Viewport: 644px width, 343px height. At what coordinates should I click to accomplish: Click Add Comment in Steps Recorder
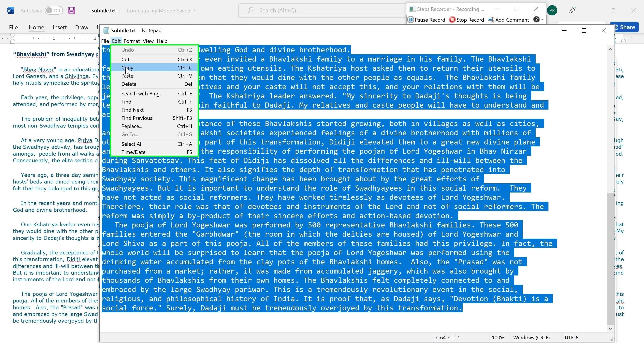[x=508, y=20]
